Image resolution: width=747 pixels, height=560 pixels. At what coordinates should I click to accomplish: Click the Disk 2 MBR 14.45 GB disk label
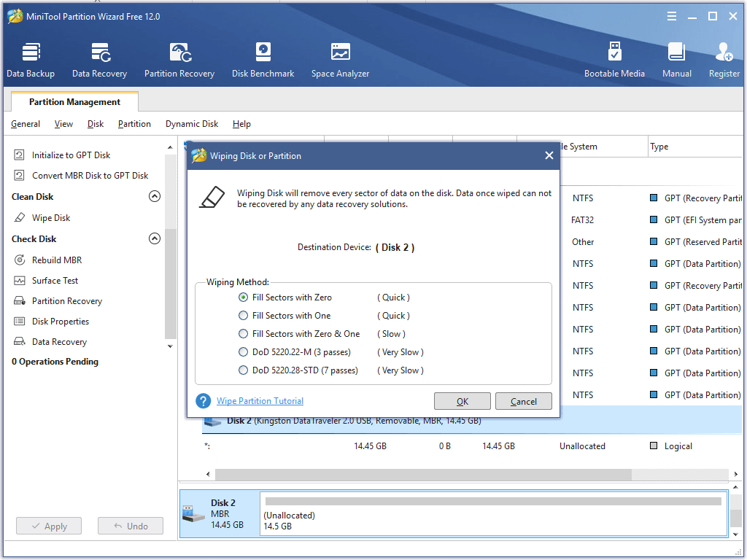227,514
